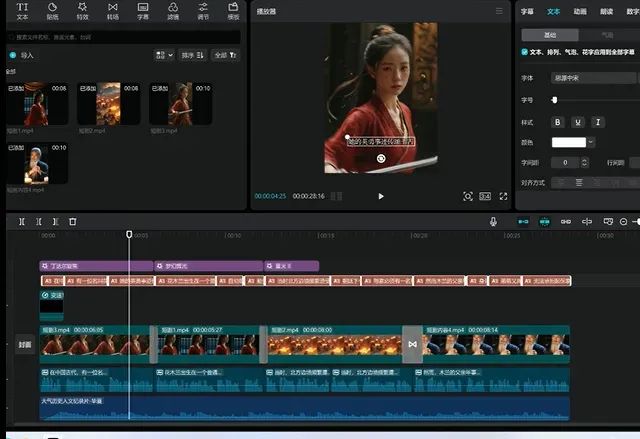Viewport: 640px width, 439px height.
Task: Click the split-at-playhead icon in timeline toolbar
Action: click(22, 222)
